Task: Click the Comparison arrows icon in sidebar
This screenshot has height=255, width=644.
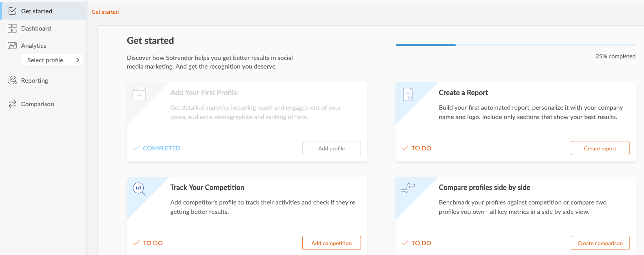Action: click(x=12, y=104)
